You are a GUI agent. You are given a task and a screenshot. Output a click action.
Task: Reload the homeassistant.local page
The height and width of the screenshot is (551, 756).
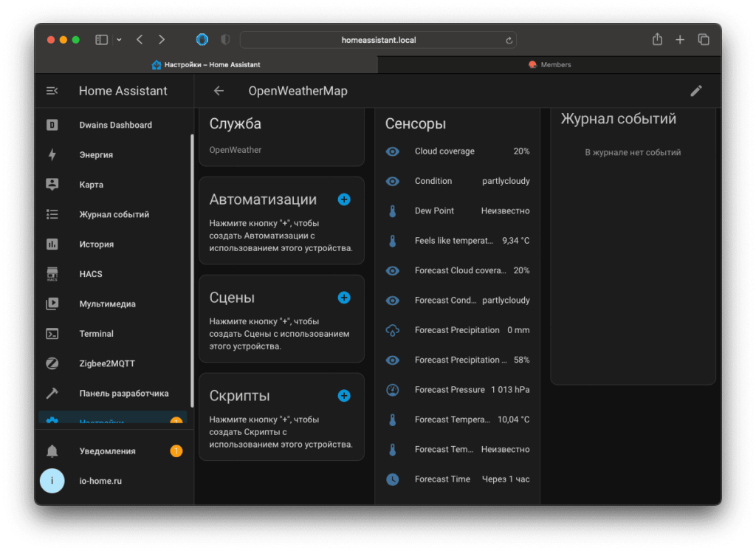509,41
